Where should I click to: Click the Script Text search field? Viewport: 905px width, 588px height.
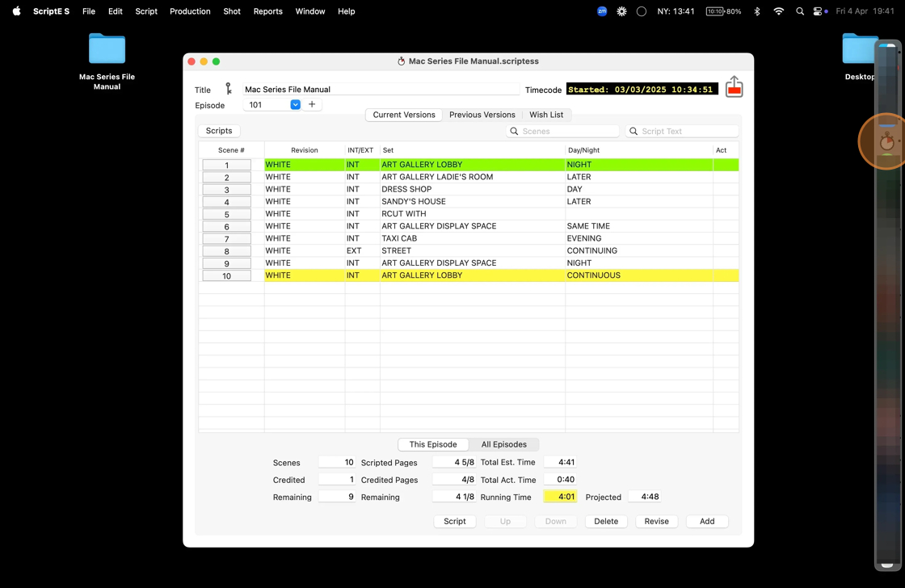682,131
